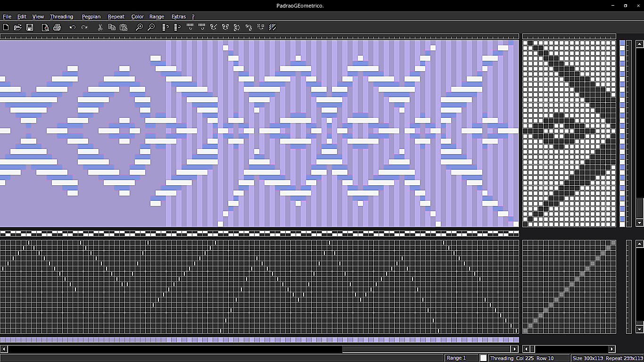Screen dimensions: 644x362
Task: Click left arrow of main horizontal scrollbar
Action: tap(4, 349)
